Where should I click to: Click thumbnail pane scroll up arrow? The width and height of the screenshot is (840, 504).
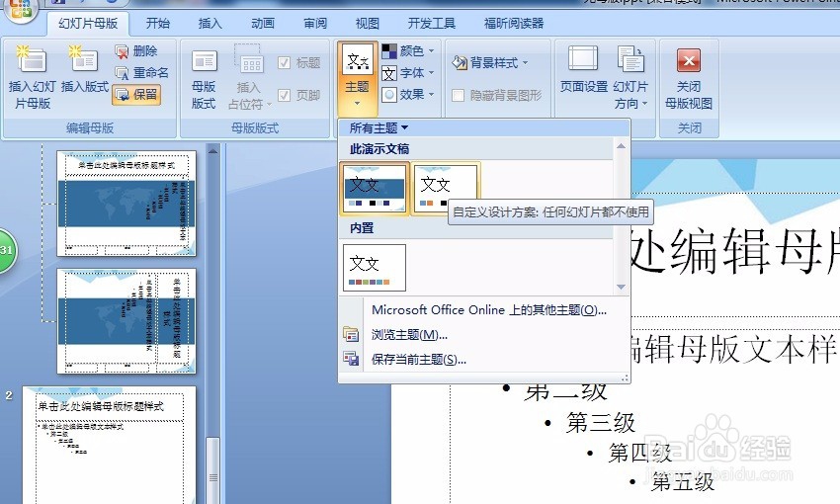[213, 150]
